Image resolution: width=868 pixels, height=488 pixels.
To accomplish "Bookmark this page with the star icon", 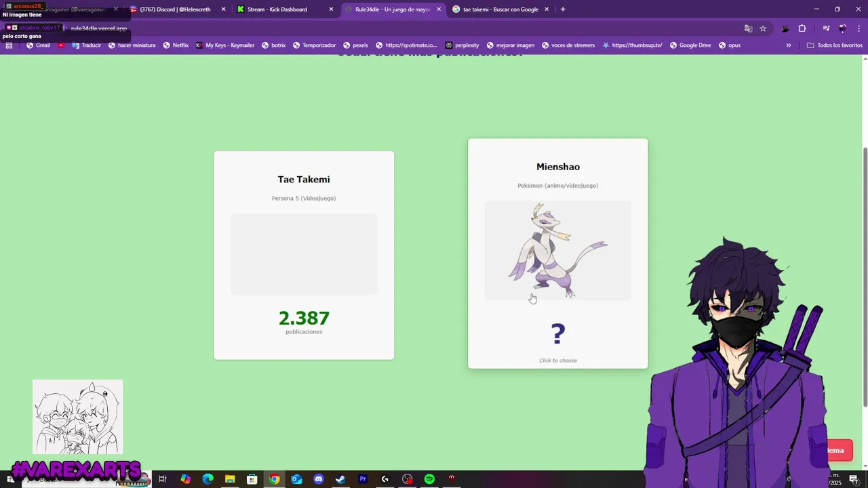I will click(763, 28).
